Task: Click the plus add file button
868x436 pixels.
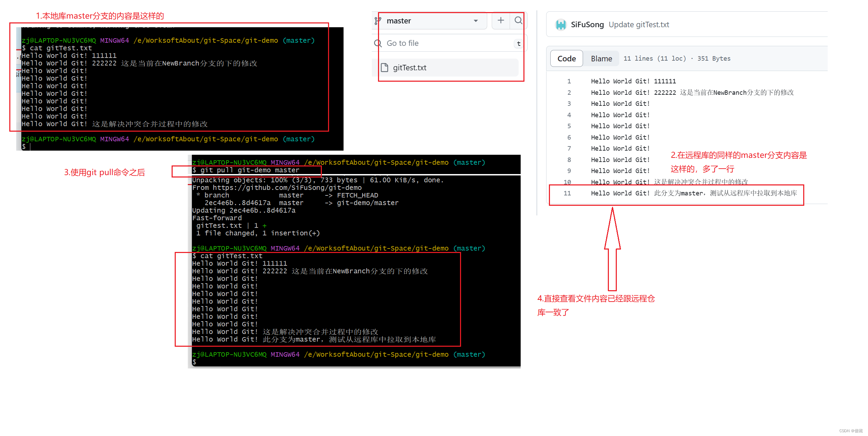Action: tap(501, 21)
